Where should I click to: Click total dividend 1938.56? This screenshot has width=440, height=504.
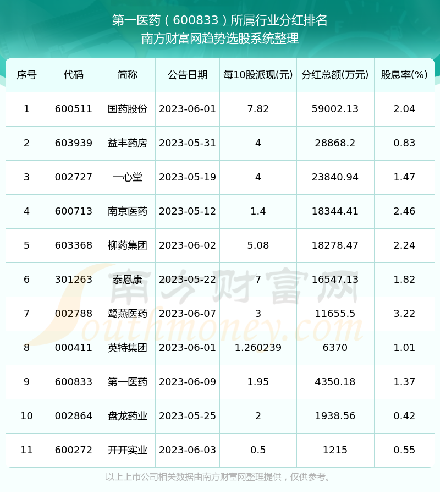335,415
